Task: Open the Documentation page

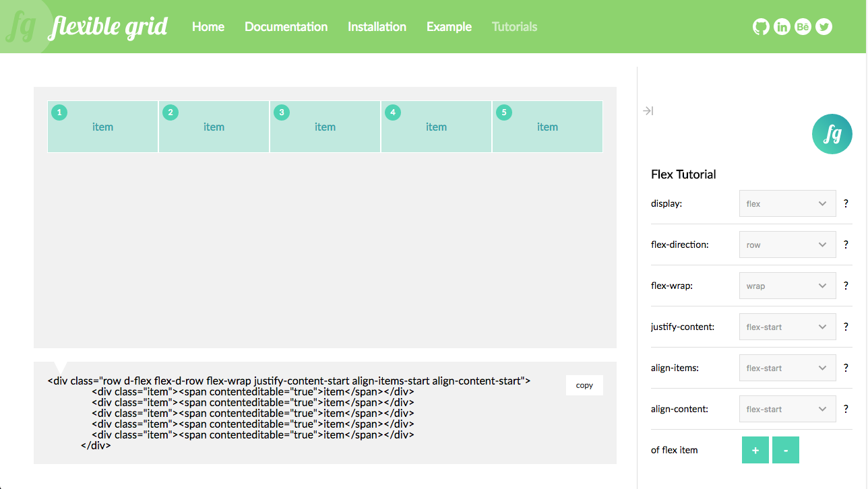Action: point(286,27)
